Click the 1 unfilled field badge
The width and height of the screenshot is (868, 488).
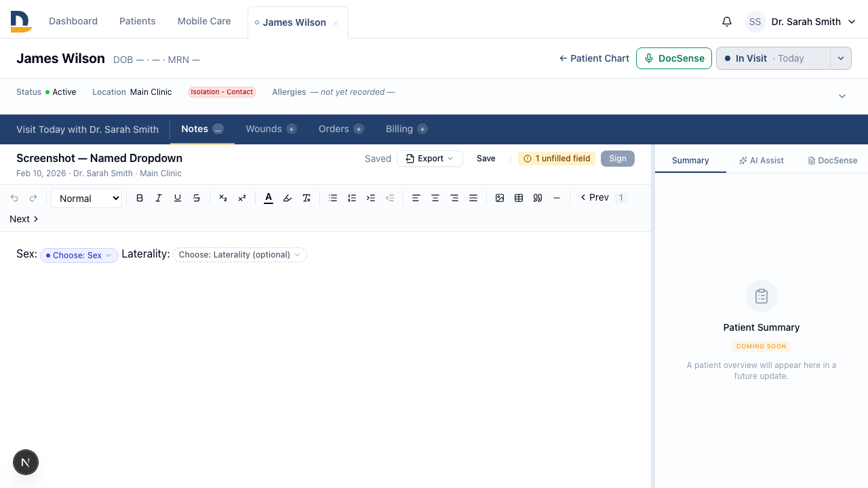(x=557, y=159)
